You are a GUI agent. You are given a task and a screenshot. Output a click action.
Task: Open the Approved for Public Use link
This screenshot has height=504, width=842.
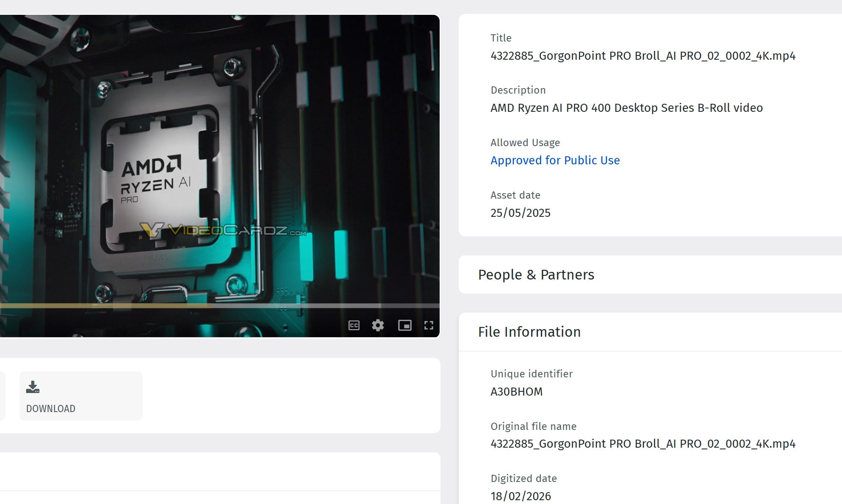[555, 161]
